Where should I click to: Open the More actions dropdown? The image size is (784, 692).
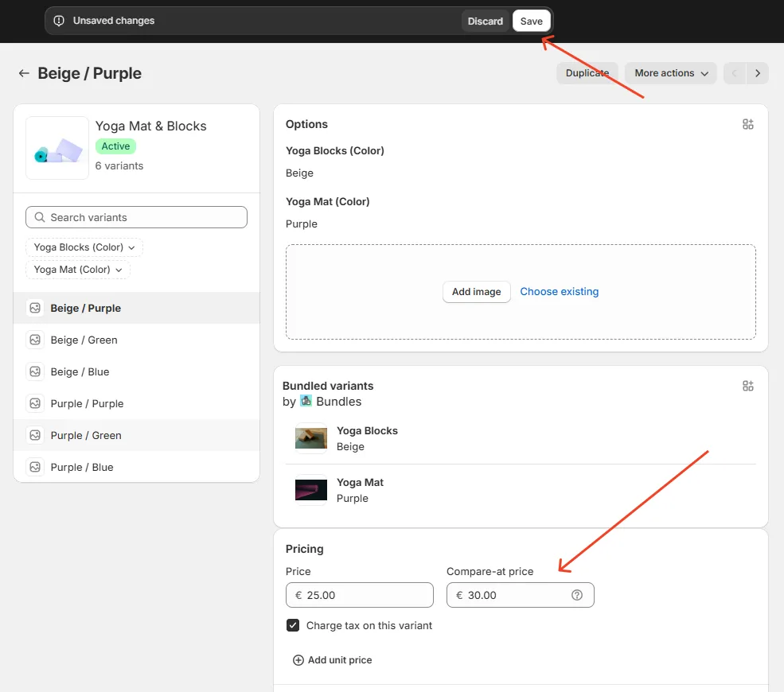tap(670, 72)
